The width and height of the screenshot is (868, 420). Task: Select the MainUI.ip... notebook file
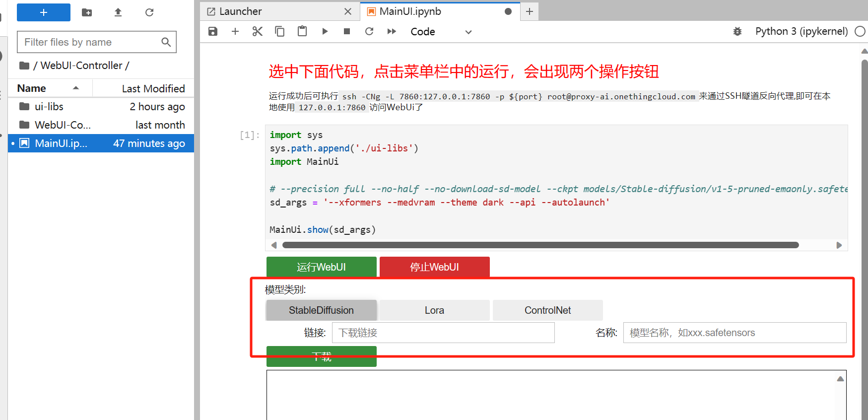tap(101, 143)
